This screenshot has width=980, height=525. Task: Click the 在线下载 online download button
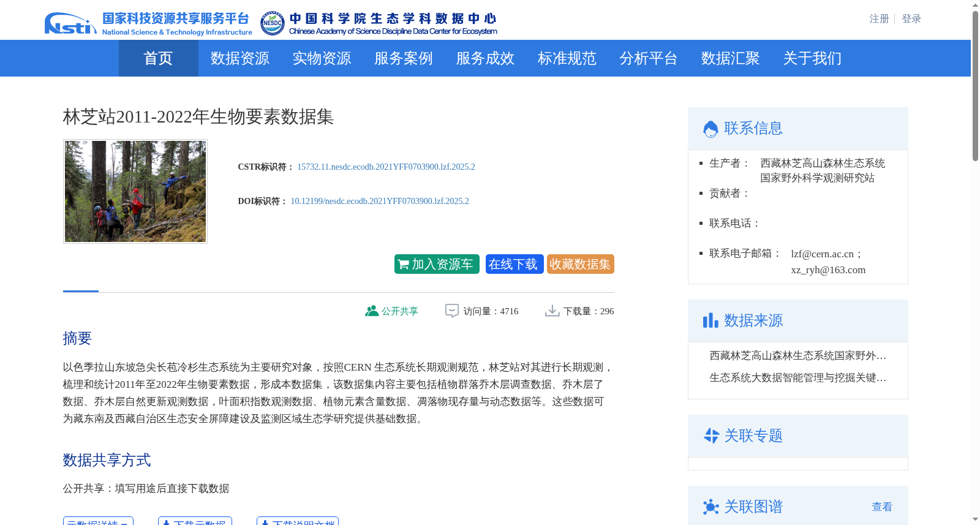pos(514,264)
